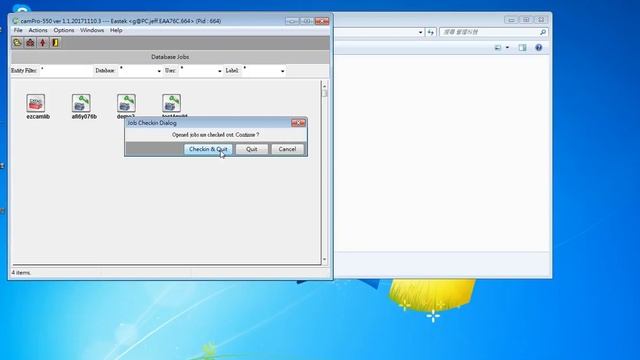
Task: Select the fourth checked-out job icon
Action: [x=171, y=103]
